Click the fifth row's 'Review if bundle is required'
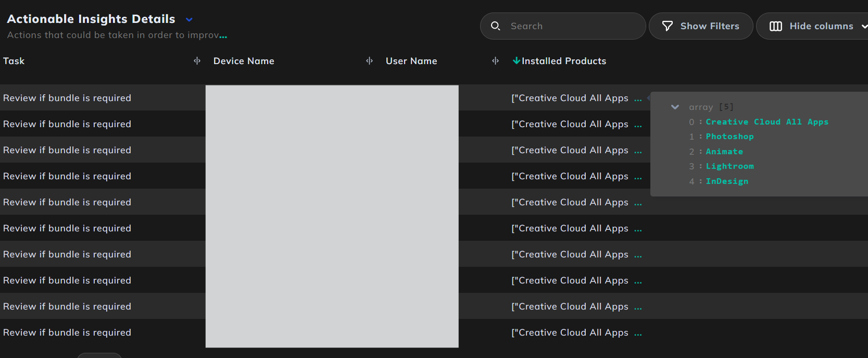 (x=67, y=202)
